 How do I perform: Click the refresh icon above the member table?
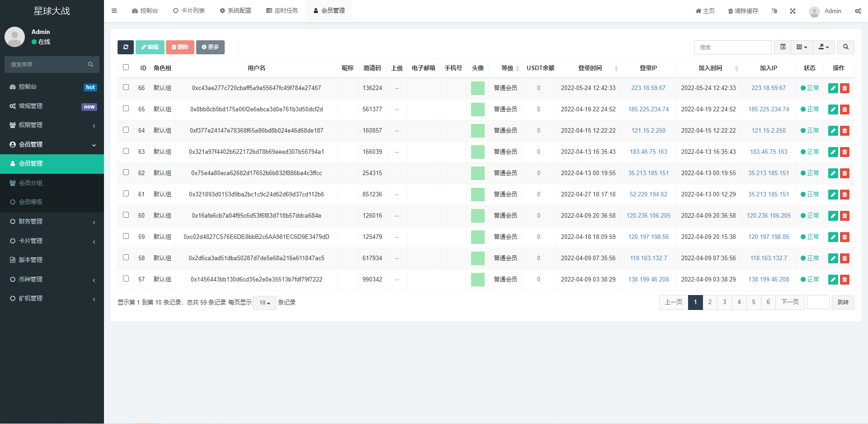coord(125,47)
